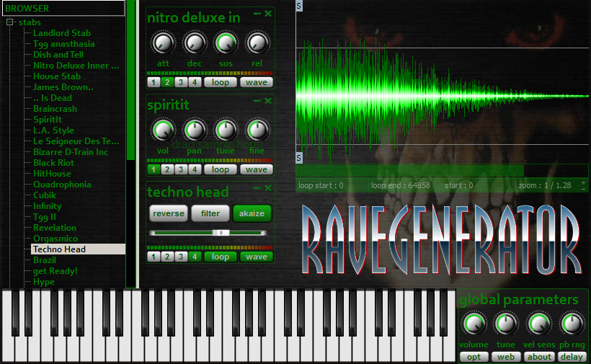
Task: Toggle loop in spiritit panel
Action: point(221,169)
